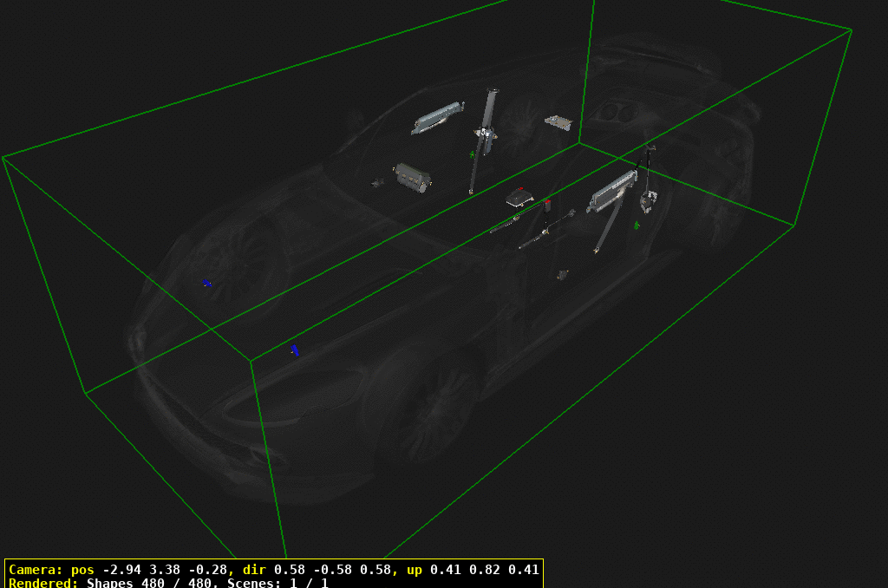Image resolution: width=888 pixels, height=588 pixels.
Task: Click the small red connector next to the pretensioner rods
Action: click(547, 205)
